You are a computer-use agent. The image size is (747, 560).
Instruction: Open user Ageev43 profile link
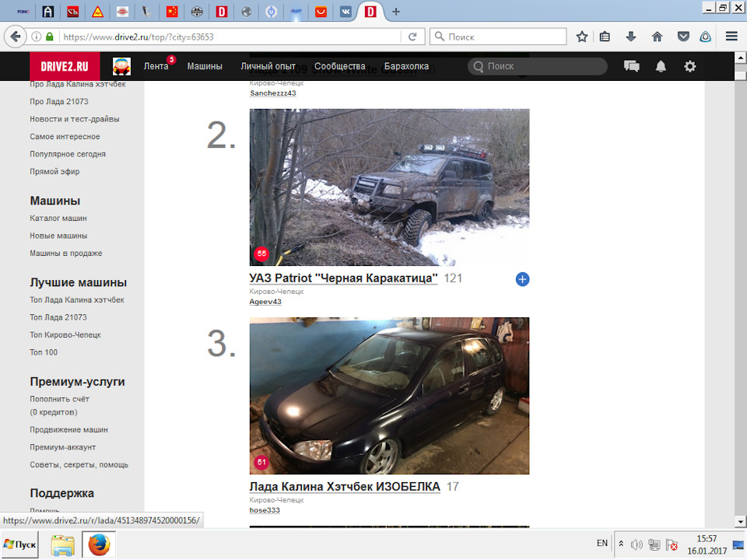265,302
